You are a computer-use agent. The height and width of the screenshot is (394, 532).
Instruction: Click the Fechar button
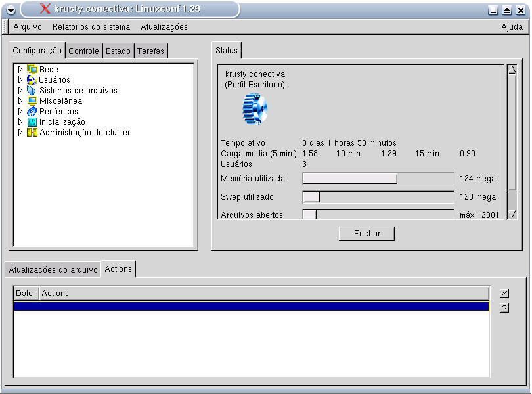366,234
